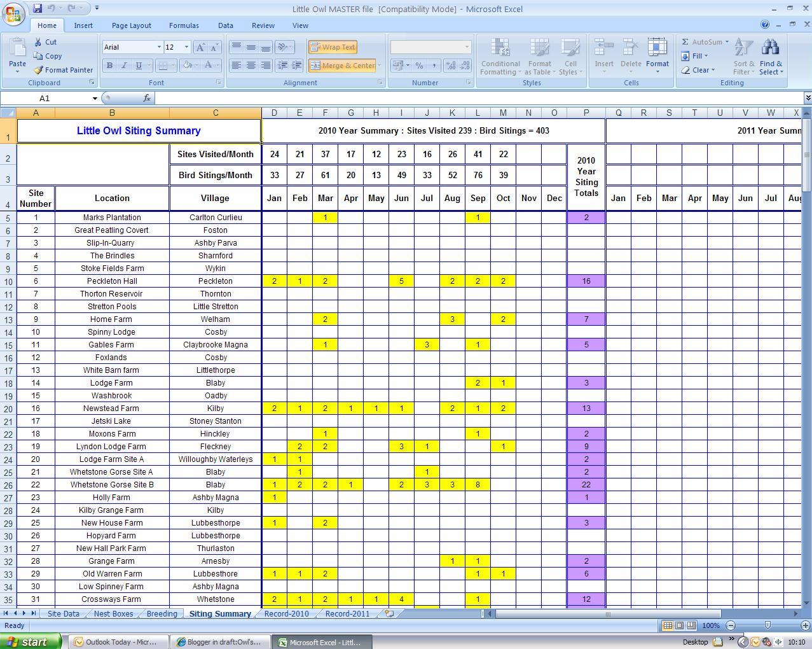The height and width of the screenshot is (649, 812).
Task: Toggle Wrap Text on selected cell
Action: 332,46
